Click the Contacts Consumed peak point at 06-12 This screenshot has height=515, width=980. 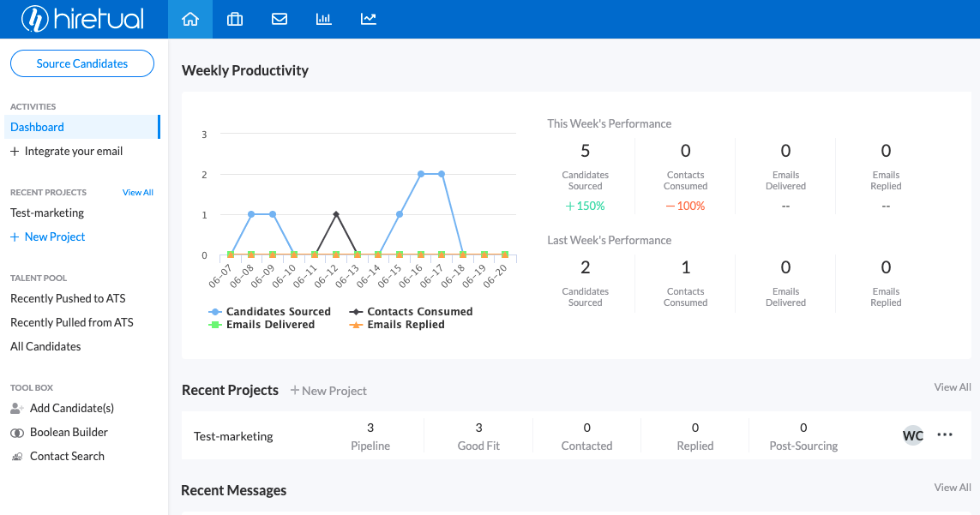click(x=336, y=214)
